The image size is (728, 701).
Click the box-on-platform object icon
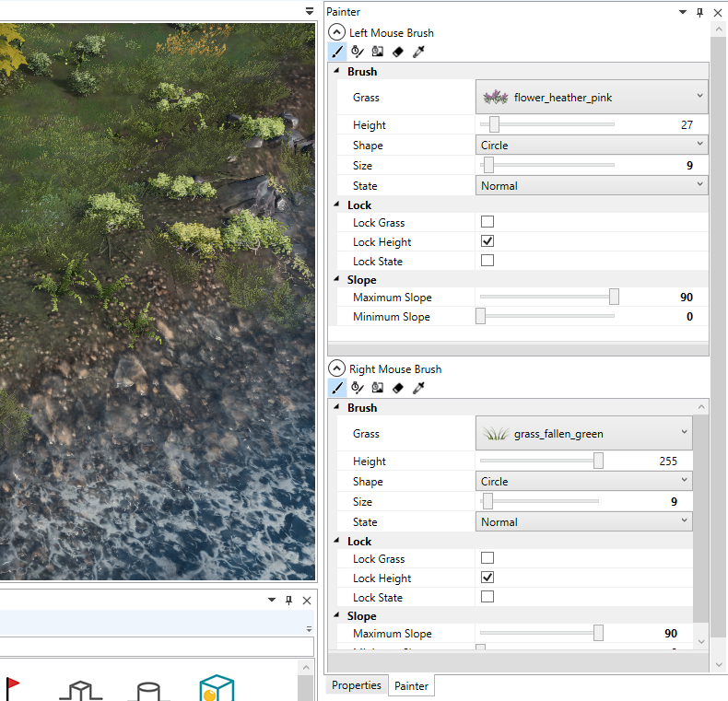tap(81, 690)
